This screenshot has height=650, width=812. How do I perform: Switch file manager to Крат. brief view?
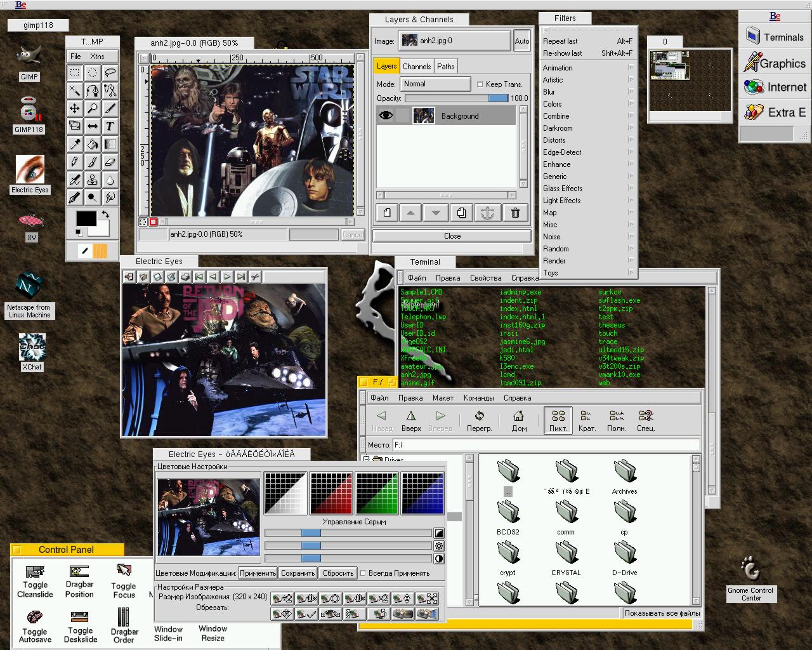587,421
